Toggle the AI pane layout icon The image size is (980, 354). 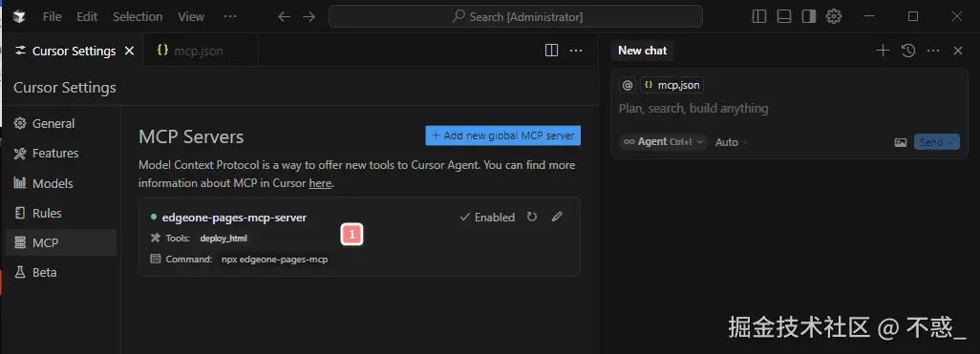(809, 17)
